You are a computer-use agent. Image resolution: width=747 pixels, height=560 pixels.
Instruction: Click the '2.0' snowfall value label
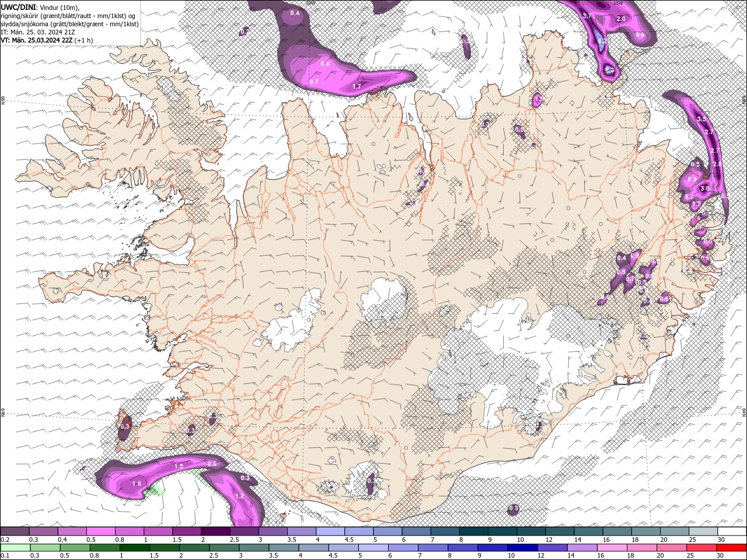point(621,19)
